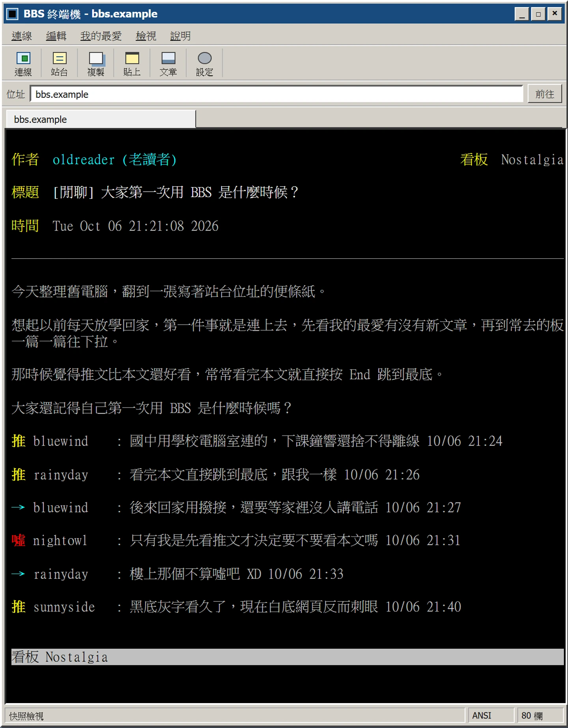Click the 80 欄 status bar cell
This screenshot has height=728, width=568.
pyautogui.click(x=540, y=715)
